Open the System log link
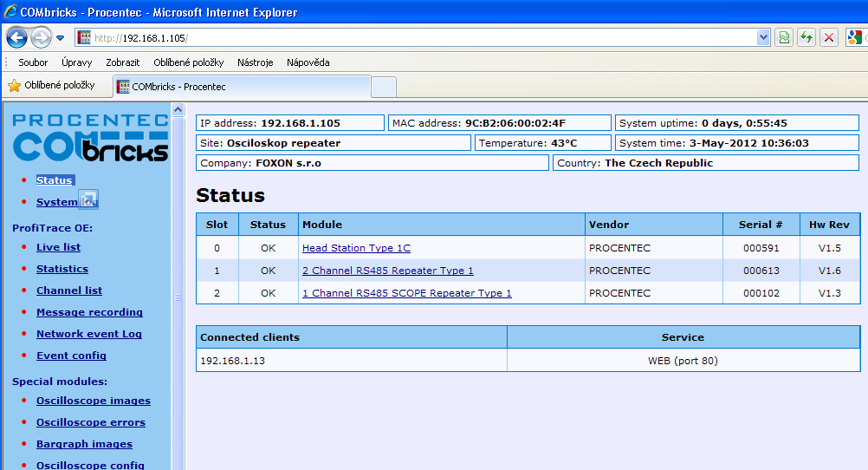 [67, 202]
